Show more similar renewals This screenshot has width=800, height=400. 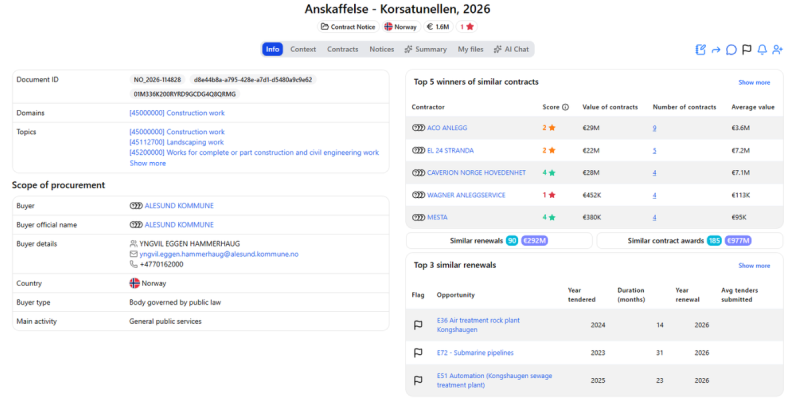pyautogui.click(x=754, y=265)
